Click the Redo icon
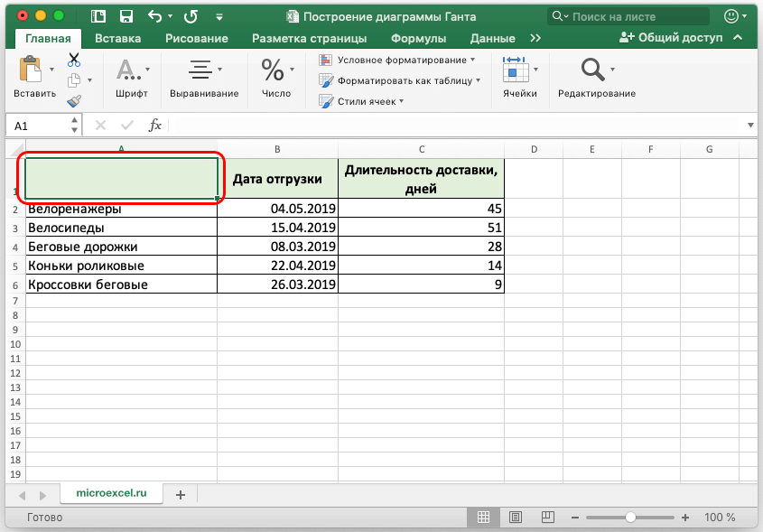The image size is (763, 532). click(190, 16)
